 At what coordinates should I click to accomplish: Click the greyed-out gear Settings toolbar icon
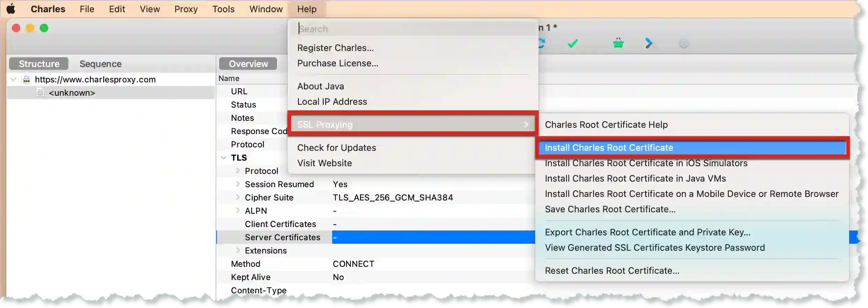point(683,44)
